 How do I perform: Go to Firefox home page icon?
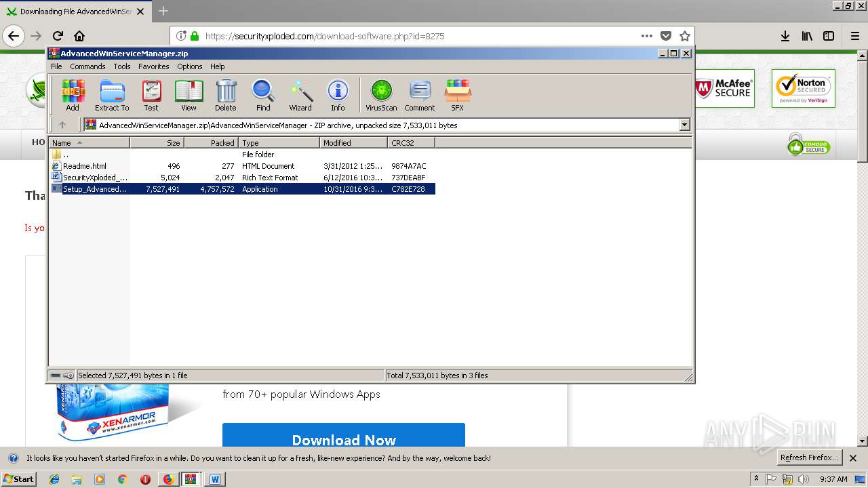pos(79,36)
